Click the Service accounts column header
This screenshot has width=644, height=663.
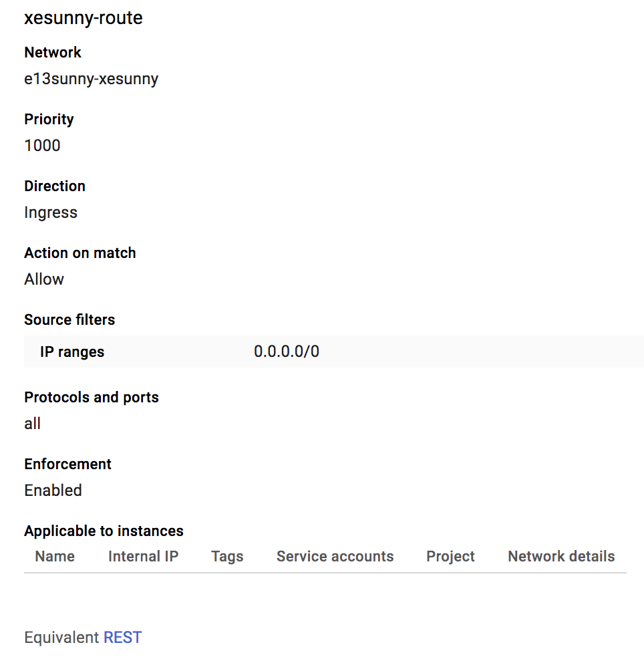[335, 556]
